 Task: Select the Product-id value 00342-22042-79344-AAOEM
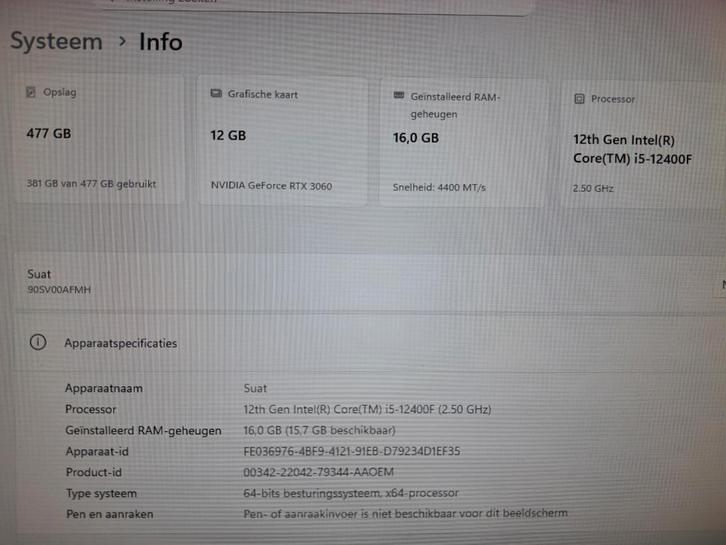[319, 472]
